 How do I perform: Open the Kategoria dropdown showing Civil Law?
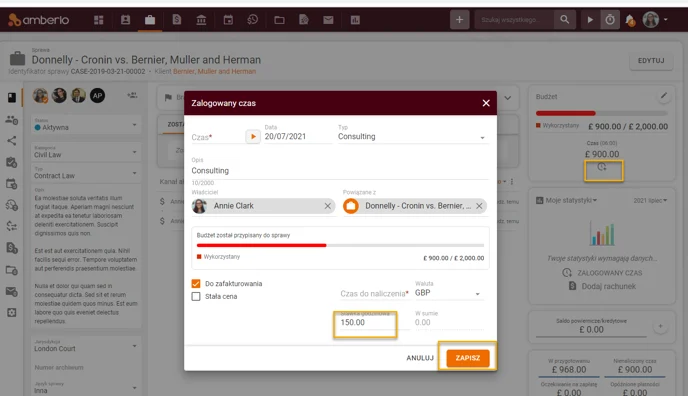pos(86,152)
